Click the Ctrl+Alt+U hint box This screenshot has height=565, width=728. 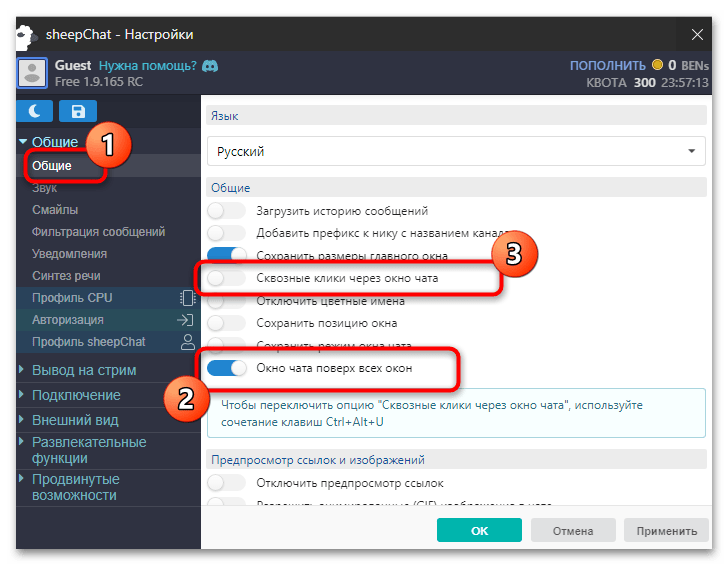tap(456, 413)
